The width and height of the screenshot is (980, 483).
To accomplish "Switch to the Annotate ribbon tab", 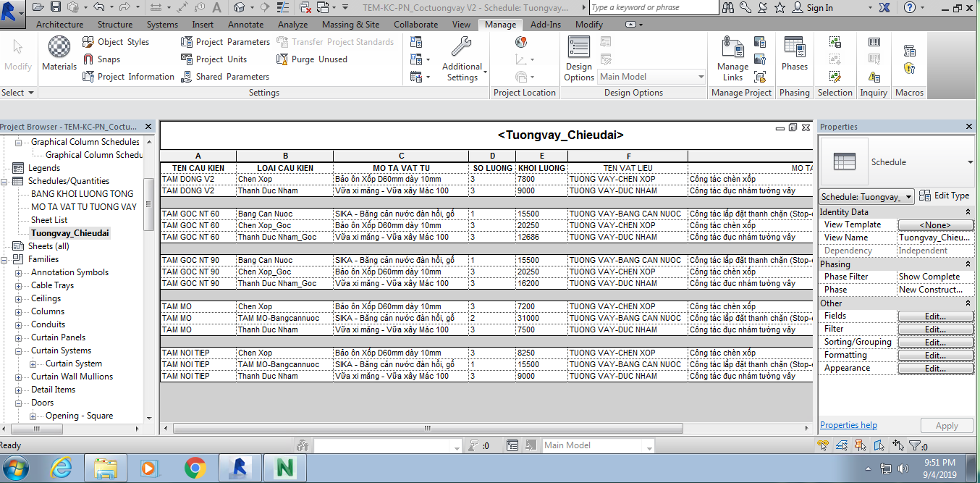I will coord(245,24).
